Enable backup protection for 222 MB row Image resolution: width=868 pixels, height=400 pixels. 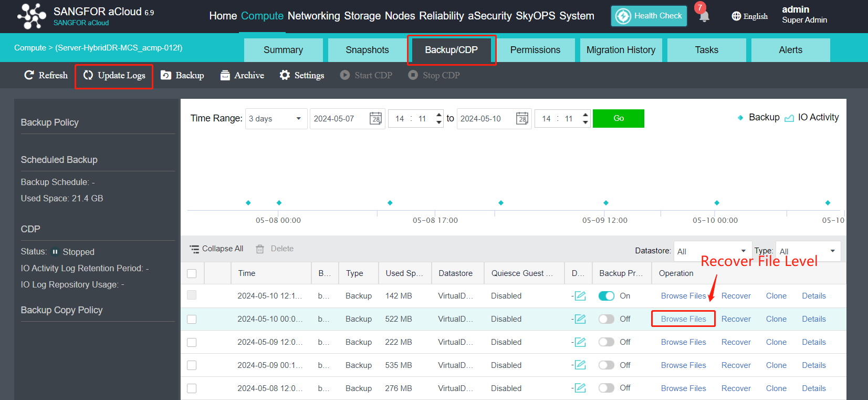[606, 342]
